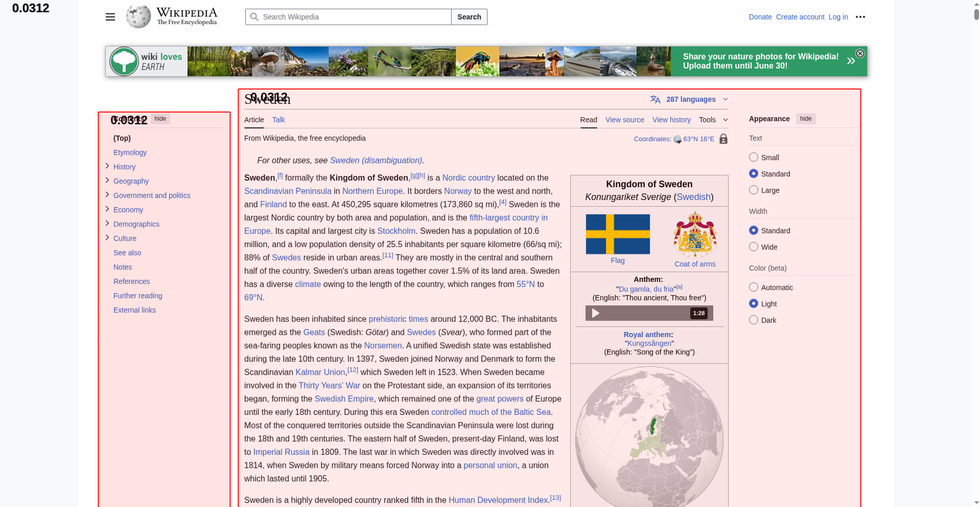
Task: Go to External links in contents
Action: point(134,310)
